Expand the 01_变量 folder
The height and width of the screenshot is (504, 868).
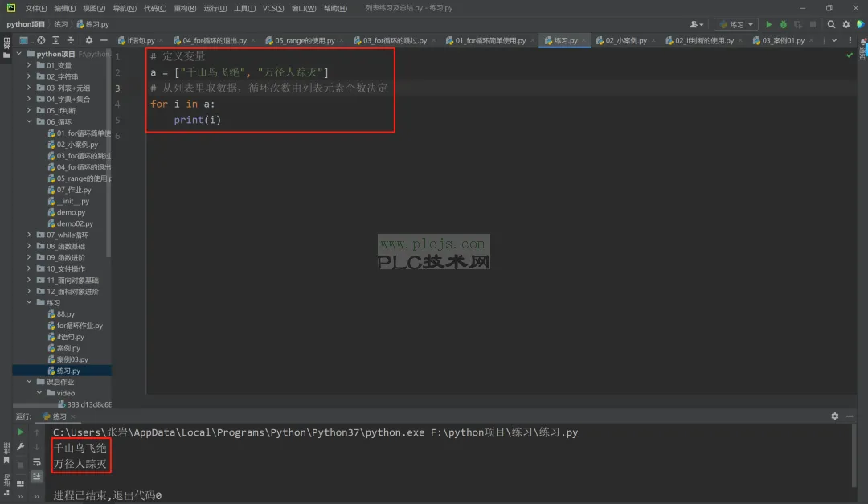[29, 65]
